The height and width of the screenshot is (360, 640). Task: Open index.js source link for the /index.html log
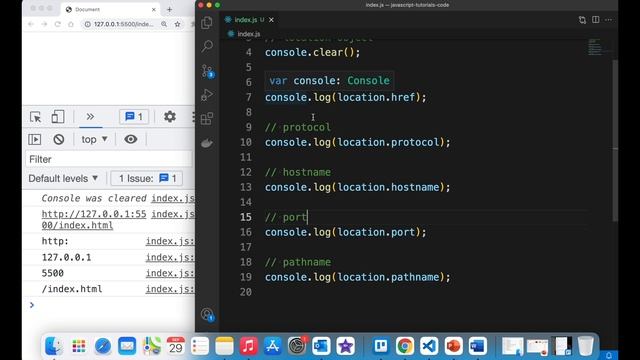[x=170, y=289]
